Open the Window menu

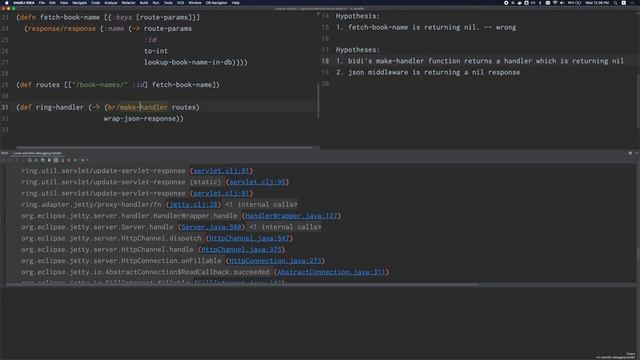[195, 3]
